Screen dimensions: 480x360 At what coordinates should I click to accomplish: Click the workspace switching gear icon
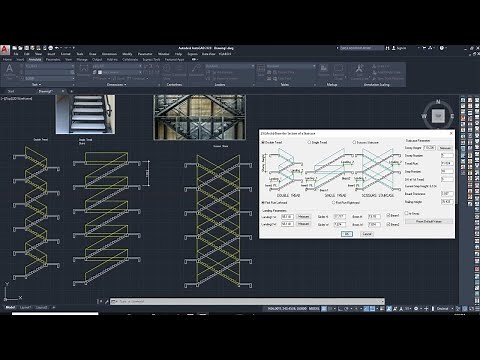416,309
